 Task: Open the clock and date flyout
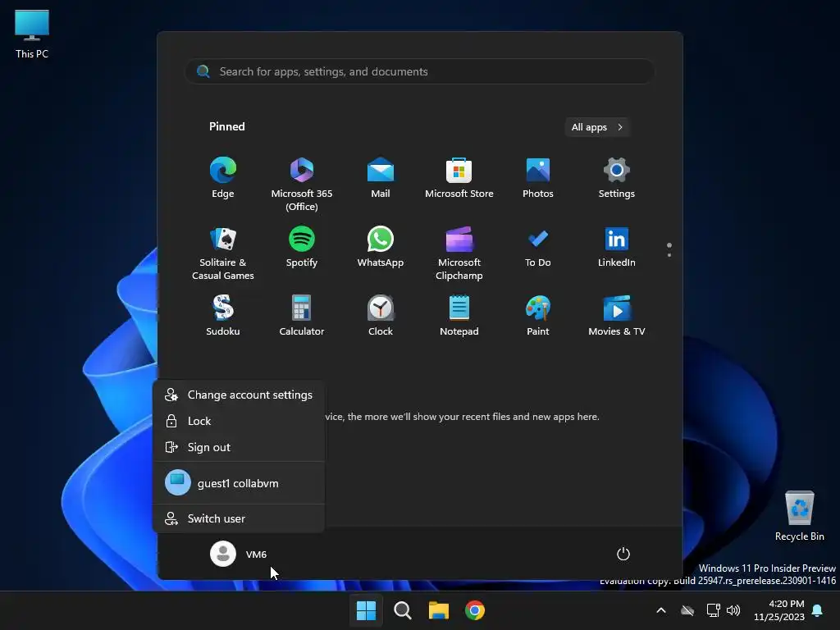pos(779,610)
